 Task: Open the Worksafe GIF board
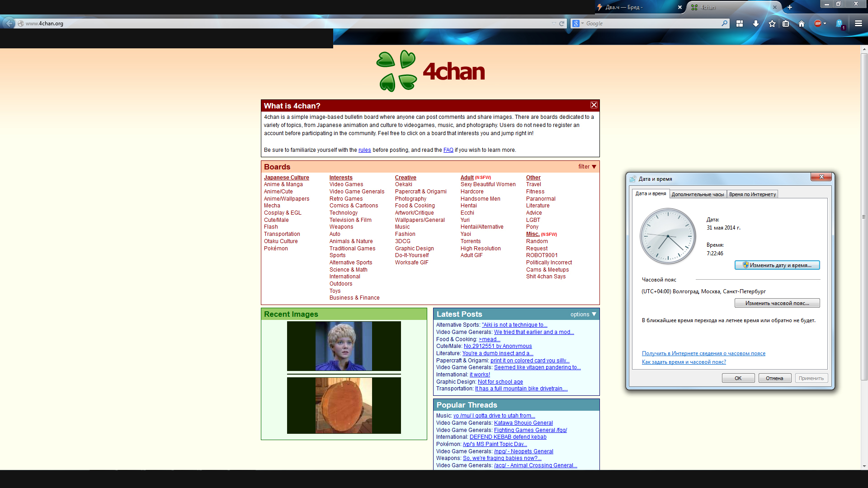click(x=411, y=263)
